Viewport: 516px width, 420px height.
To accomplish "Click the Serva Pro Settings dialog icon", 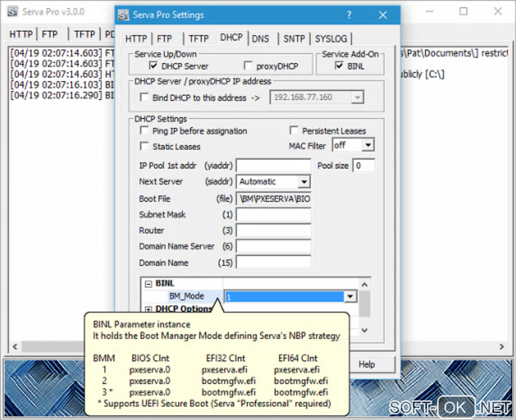I will pos(123,15).
